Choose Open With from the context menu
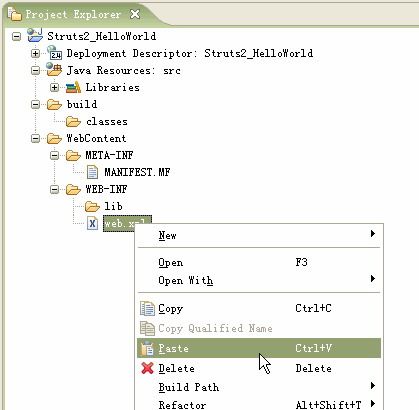This screenshot has width=419, height=410. pos(259,280)
